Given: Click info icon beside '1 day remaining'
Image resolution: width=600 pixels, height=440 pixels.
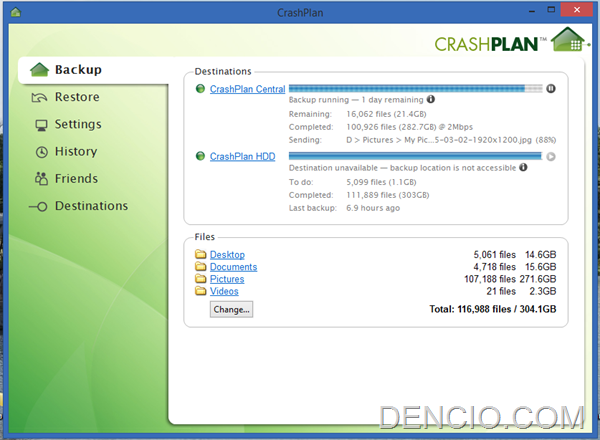Looking at the screenshot, I should pyautogui.click(x=431, y=99).
